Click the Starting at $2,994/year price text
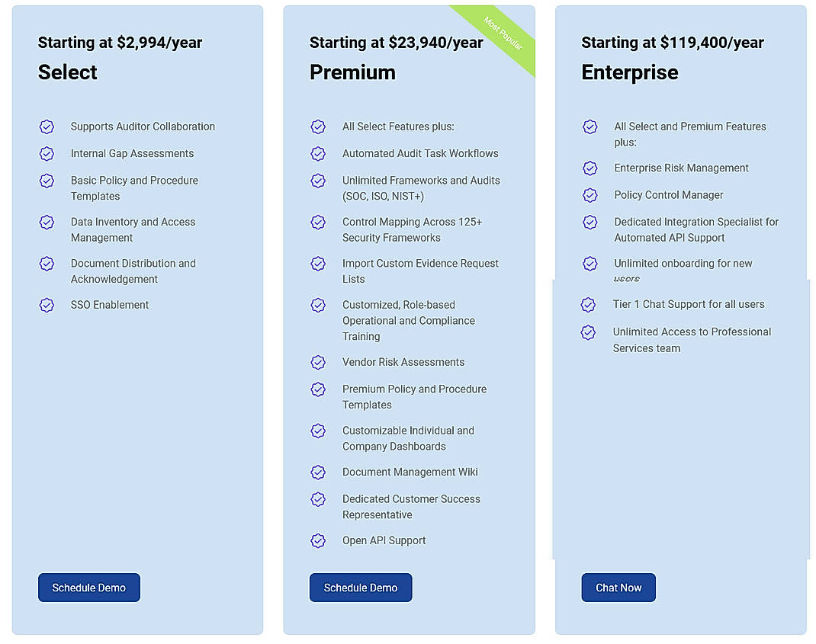The image size is (816, 644). (120, 43)
